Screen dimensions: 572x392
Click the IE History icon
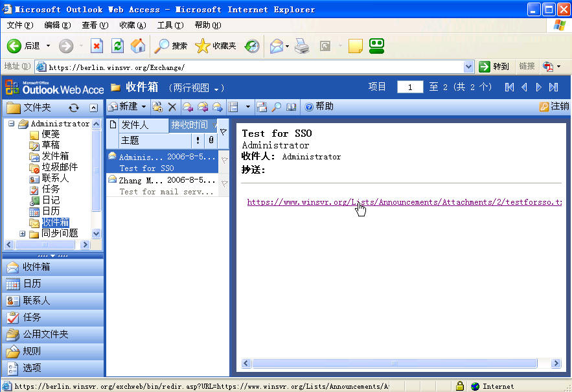coord(251,46)
